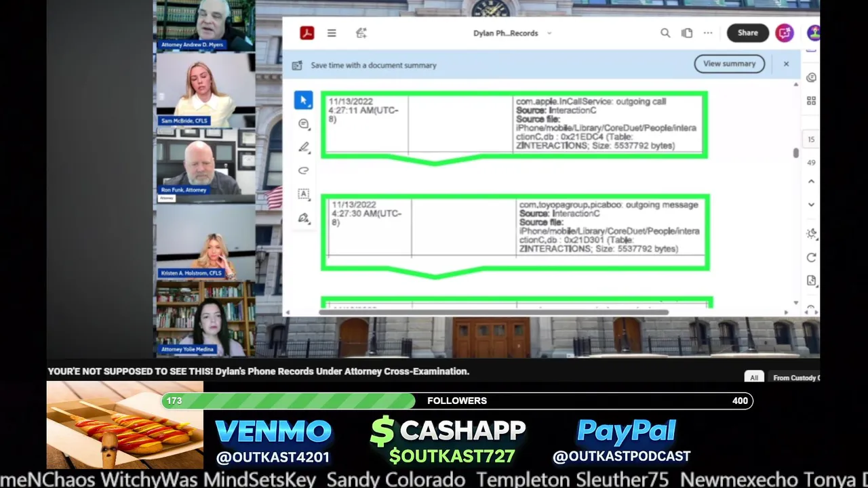The image size is (868, 488).
Task: Open the AI Assistant sparkle tool
Action: pyautogui.click(x=361, y=33)
